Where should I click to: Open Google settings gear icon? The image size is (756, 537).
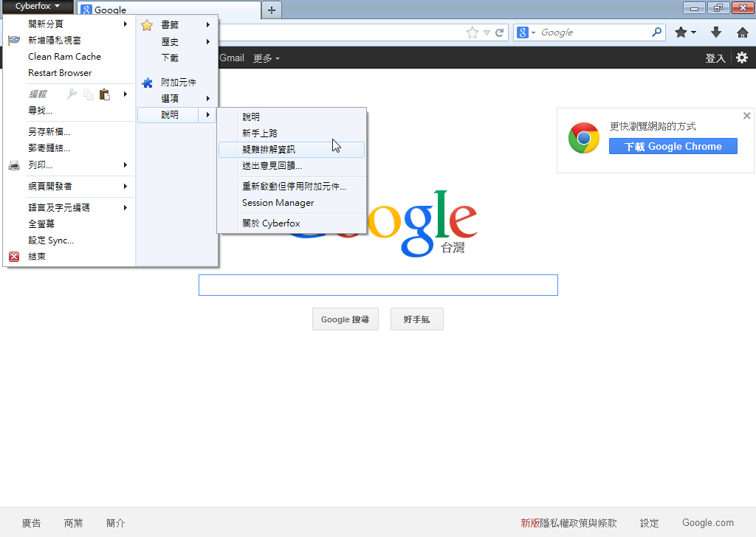pos(741,58)
